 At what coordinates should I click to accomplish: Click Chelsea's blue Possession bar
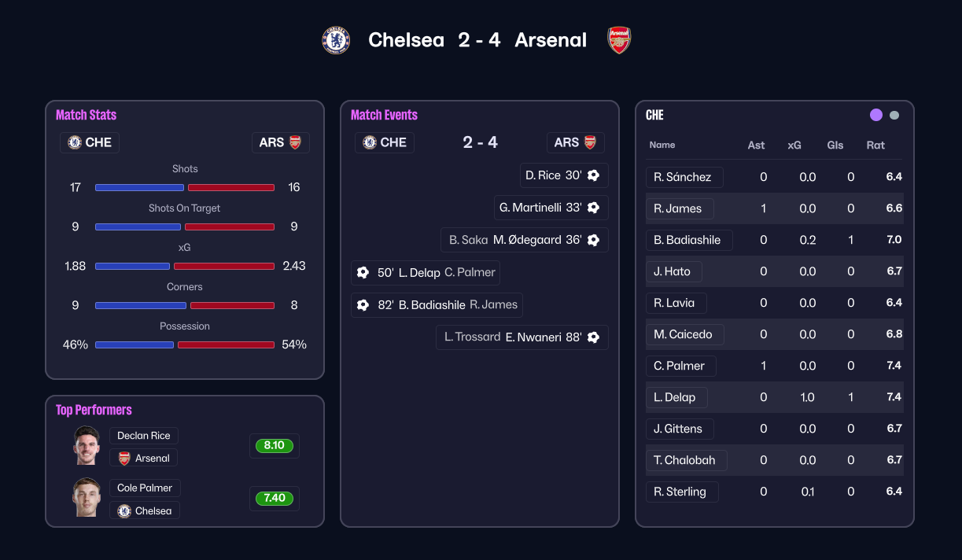135,344
